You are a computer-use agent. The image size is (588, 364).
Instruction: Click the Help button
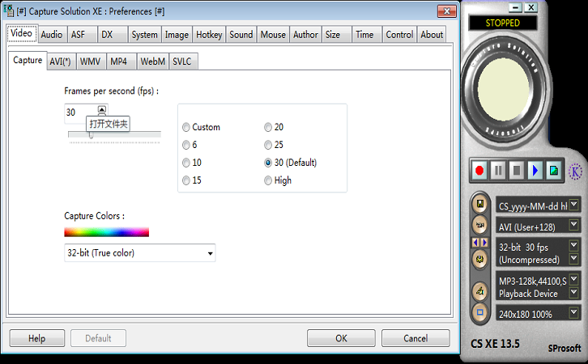[36, 338]
